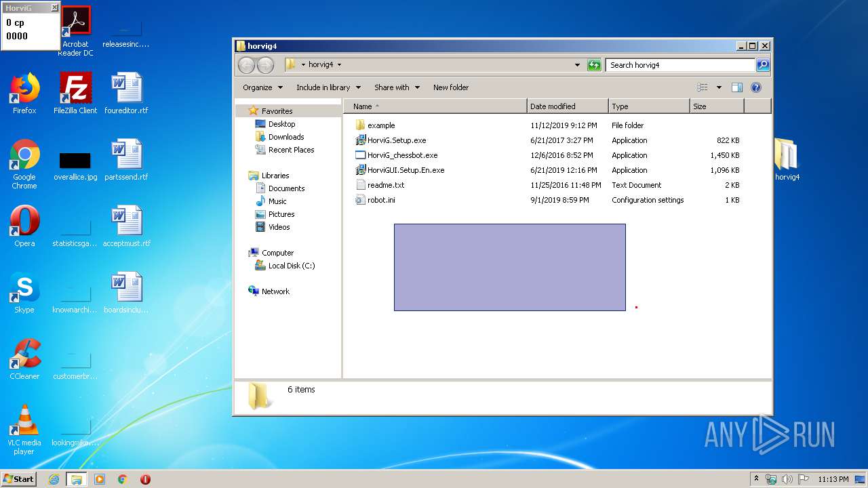Launch FileZilla Client from desktop
This screenshot has width=868, height=488.
75,94
